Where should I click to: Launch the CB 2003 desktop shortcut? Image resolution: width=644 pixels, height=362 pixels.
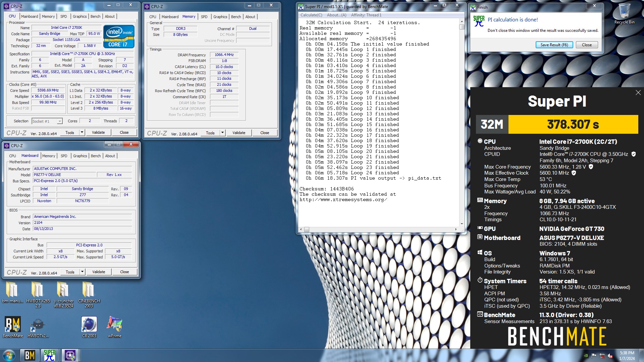point(89,327)
